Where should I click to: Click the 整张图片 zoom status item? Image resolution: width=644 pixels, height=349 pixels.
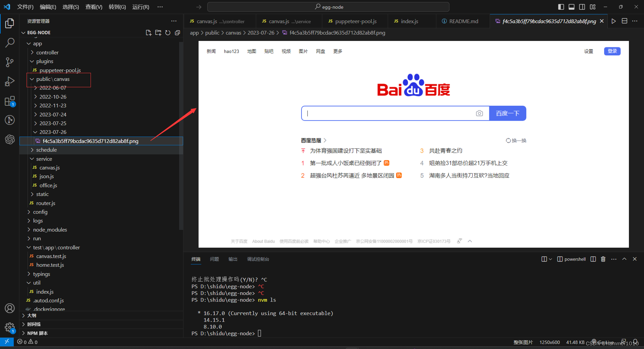click(523, 342)
